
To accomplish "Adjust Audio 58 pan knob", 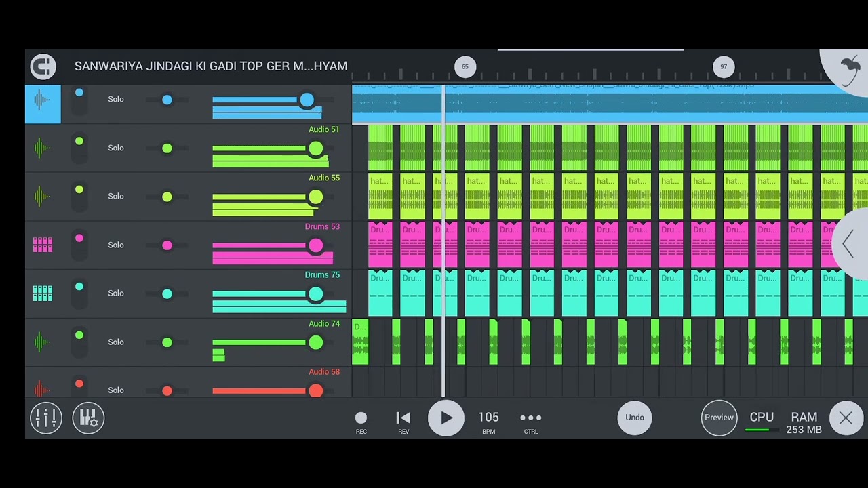I will point(167,390).
